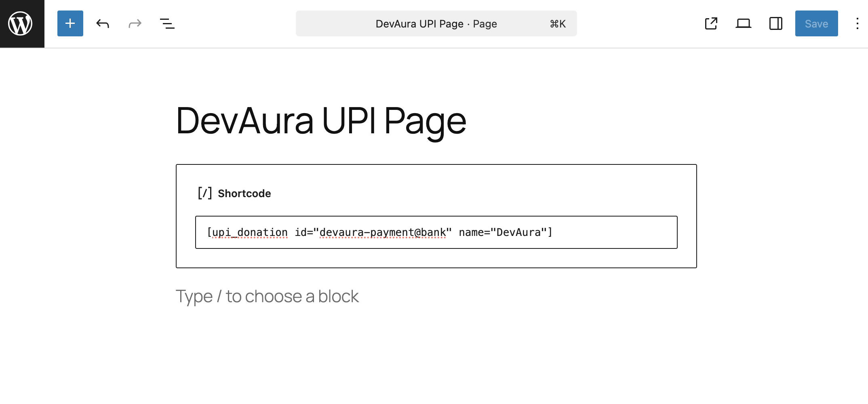Image resolution: width=868 pixels, height=404 pixels.
Task: Click the redo arrow
Action: point(135,23)
